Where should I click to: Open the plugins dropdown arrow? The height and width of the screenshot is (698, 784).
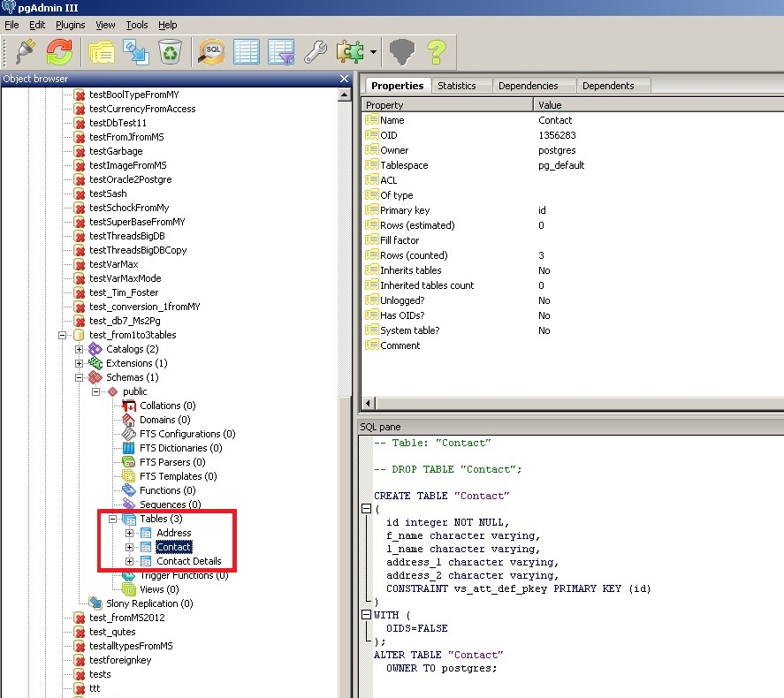[373, 51]
